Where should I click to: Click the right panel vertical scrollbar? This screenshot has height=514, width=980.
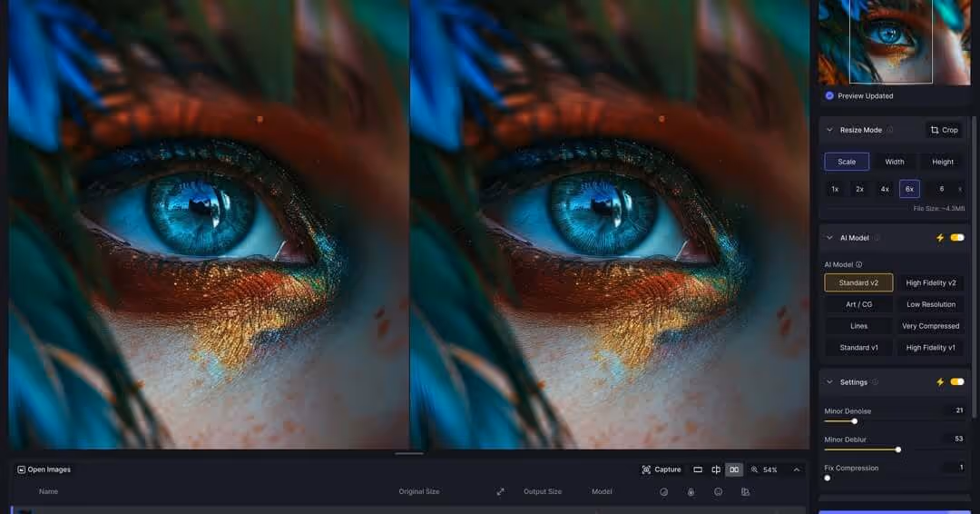pyautogui.click(x=973, y=266)
